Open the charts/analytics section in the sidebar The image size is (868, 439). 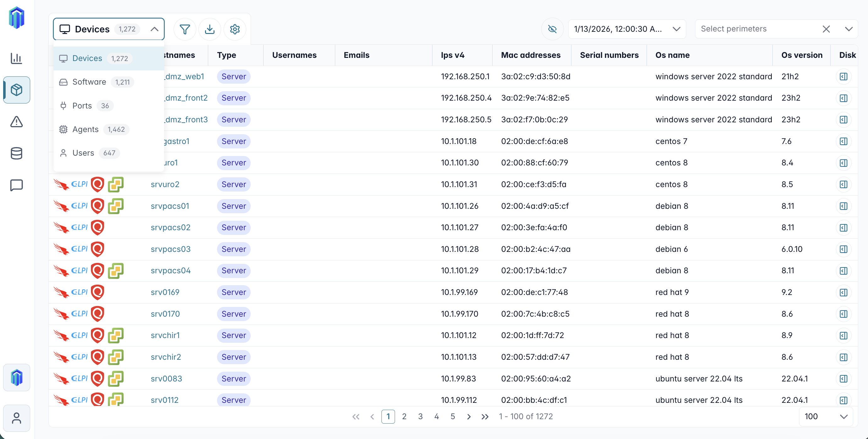pos(16,58)
